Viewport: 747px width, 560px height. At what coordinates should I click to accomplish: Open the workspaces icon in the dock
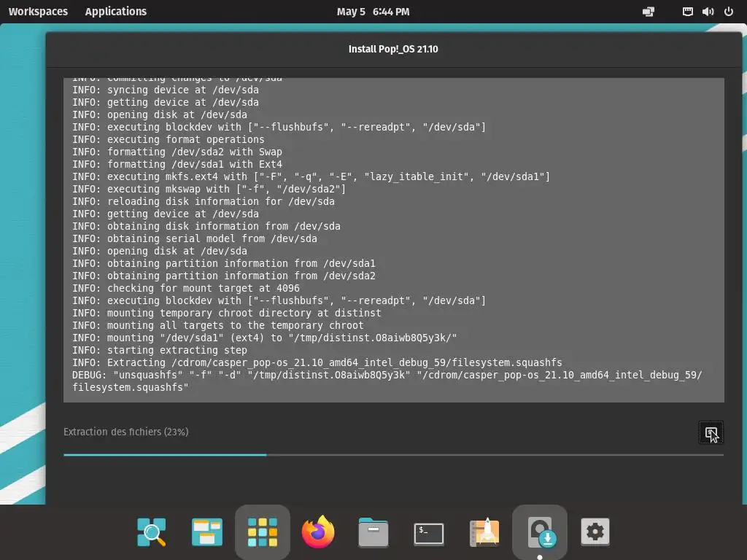click(206, 532)
